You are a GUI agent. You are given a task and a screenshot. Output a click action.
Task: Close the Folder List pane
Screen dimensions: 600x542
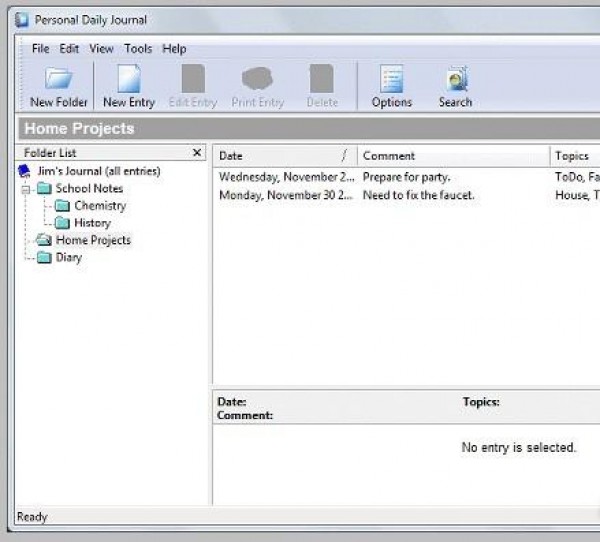click(197, 153)
